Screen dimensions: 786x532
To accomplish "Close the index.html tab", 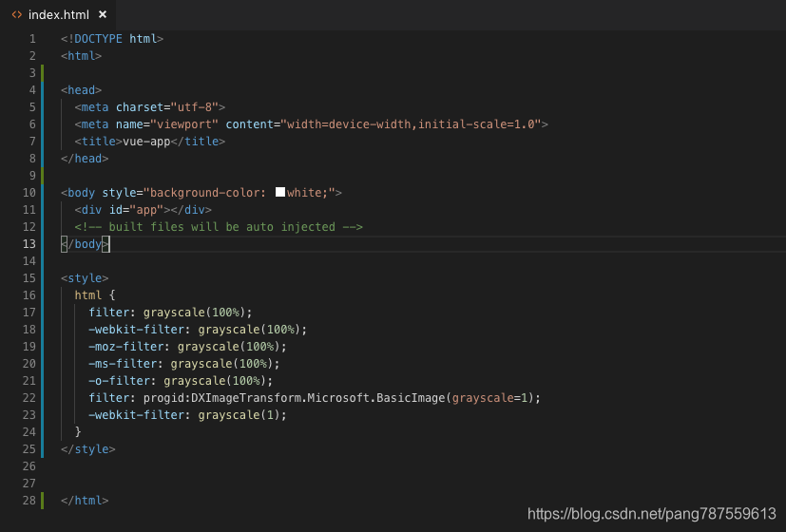I will pos(103,14).
